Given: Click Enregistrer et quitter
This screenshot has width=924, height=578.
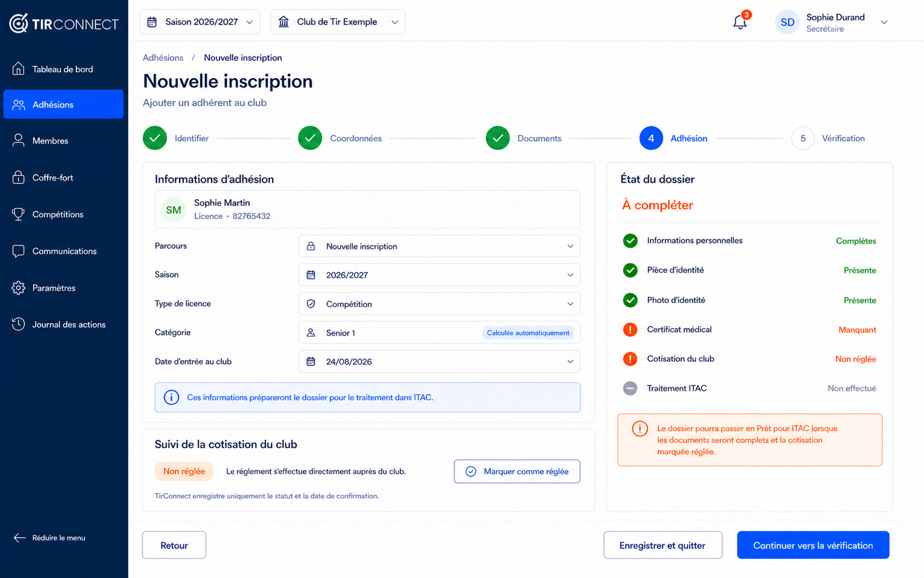Looking at the screenshot, I should [663, 545].
